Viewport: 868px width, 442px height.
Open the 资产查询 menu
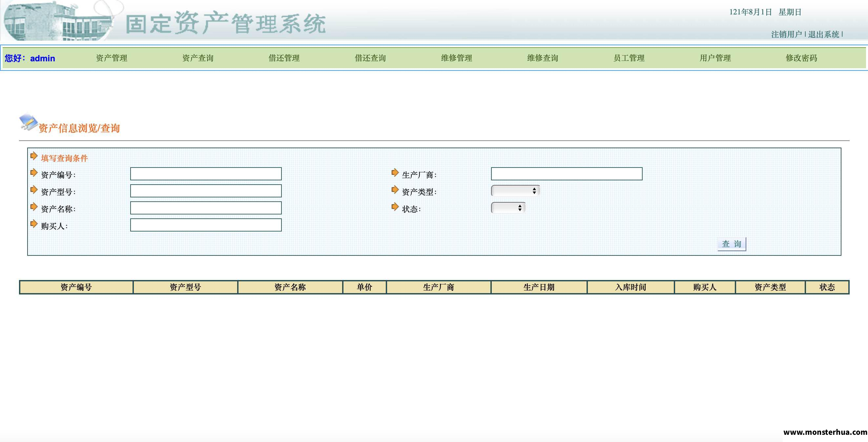pyautogui.click(x=198, y=58)
